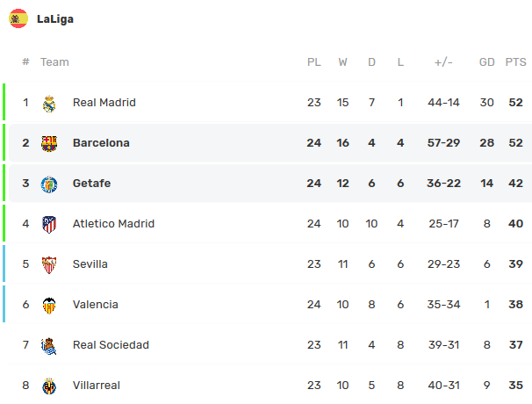Click the Valencia club crest
Viewport: 532px width, 404px height.
(x=49, y=305)
